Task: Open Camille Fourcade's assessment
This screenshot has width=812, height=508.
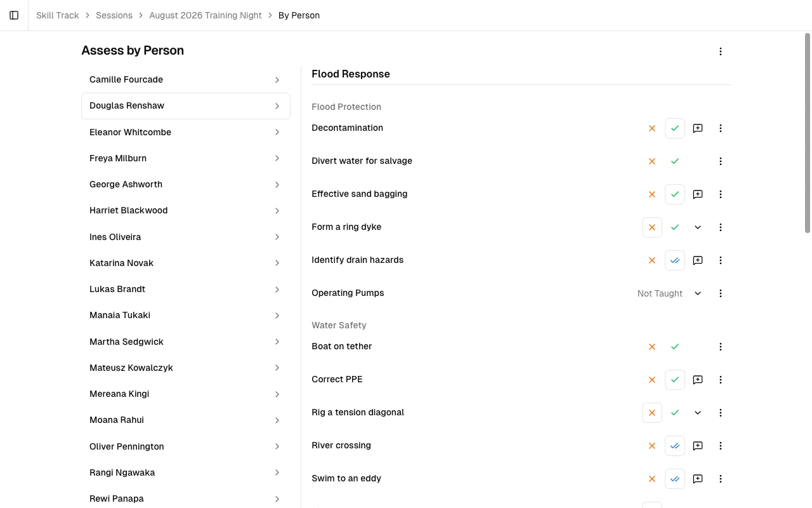Action: 186,80
